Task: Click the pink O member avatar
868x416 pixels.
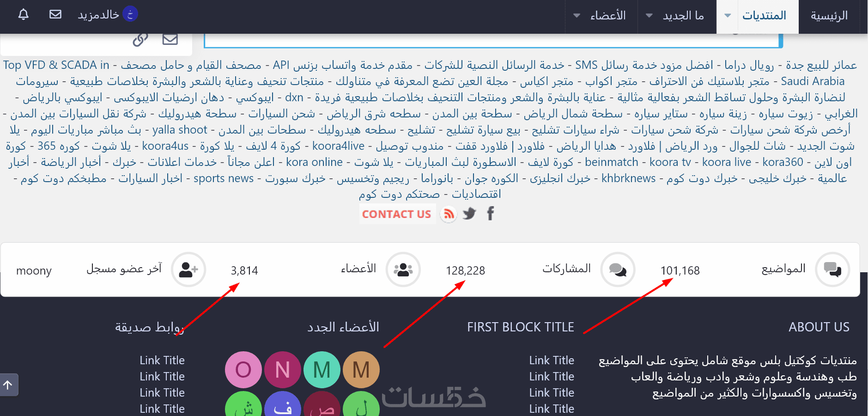Action: pos(243,370)
